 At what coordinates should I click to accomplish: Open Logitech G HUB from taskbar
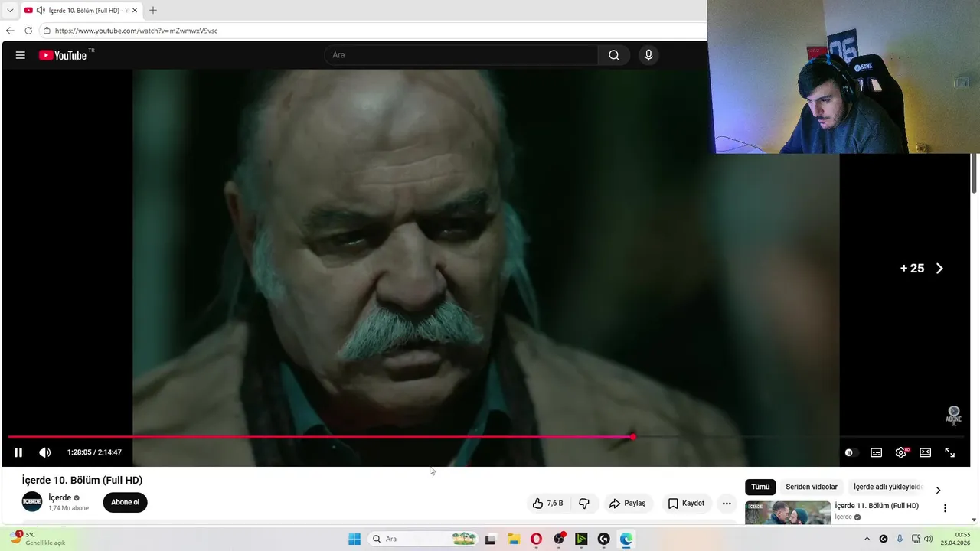click(603, 539)
